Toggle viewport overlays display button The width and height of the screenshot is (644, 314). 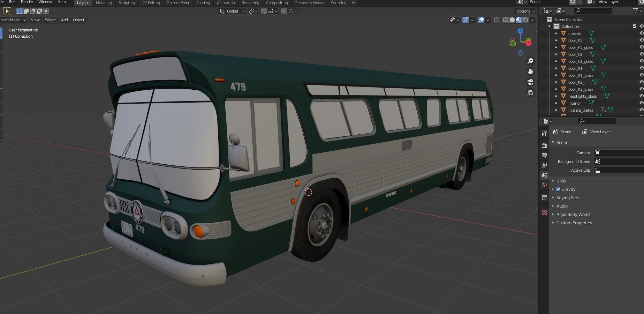(481, 20)
